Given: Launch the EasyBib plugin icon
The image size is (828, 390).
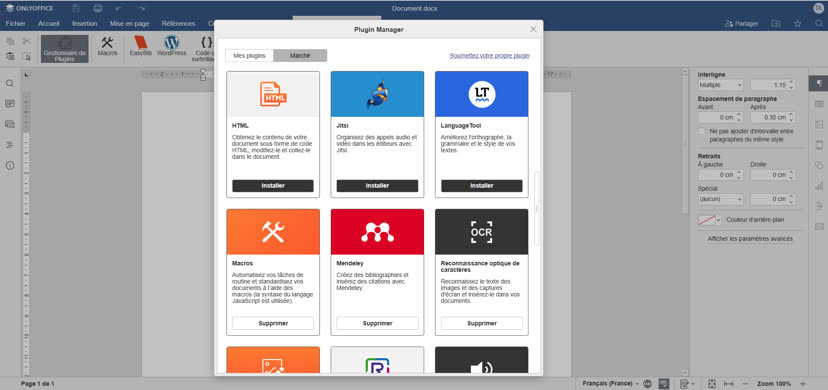Looking at the screenshot, I should (140, 46).
